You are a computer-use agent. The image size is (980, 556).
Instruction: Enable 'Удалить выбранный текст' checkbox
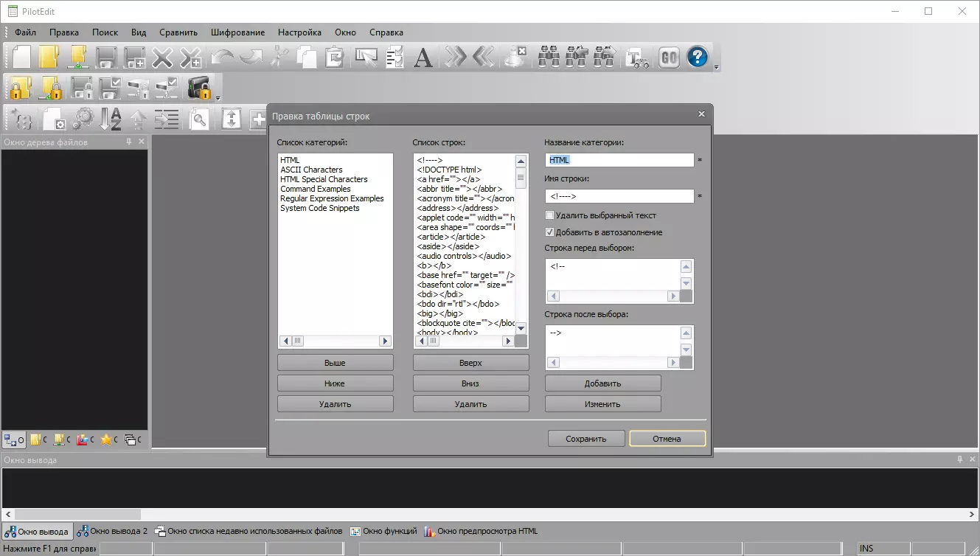[x=549, y=215]
